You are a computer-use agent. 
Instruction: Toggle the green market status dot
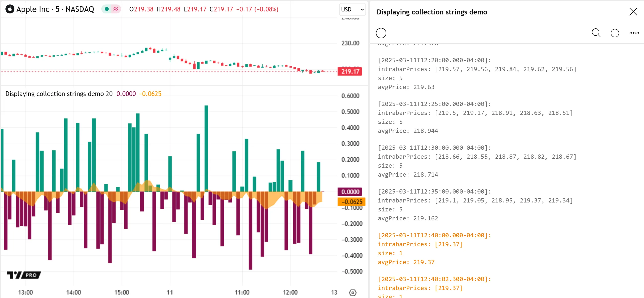click(x=107, y=9)
